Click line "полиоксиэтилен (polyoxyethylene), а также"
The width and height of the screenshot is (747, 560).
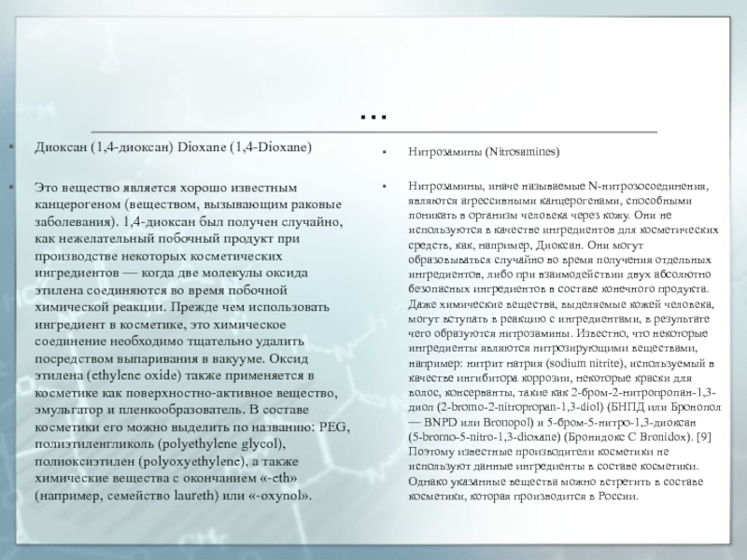tap(167, 462)
